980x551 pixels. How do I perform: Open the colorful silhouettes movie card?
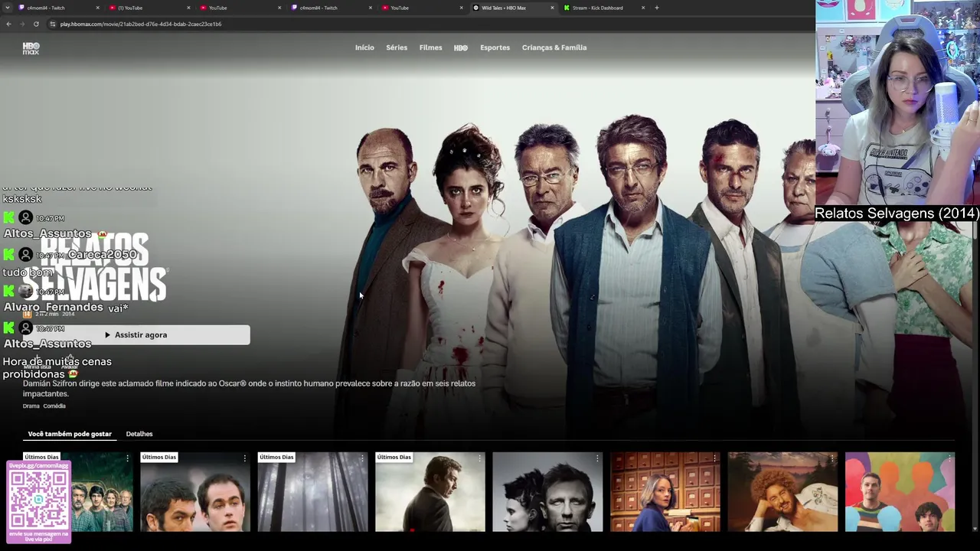tap(900, 491)
